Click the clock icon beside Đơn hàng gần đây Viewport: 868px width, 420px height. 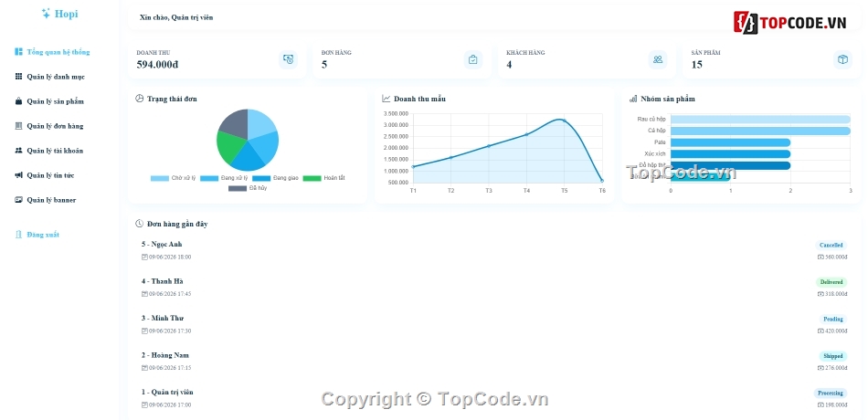140,224
